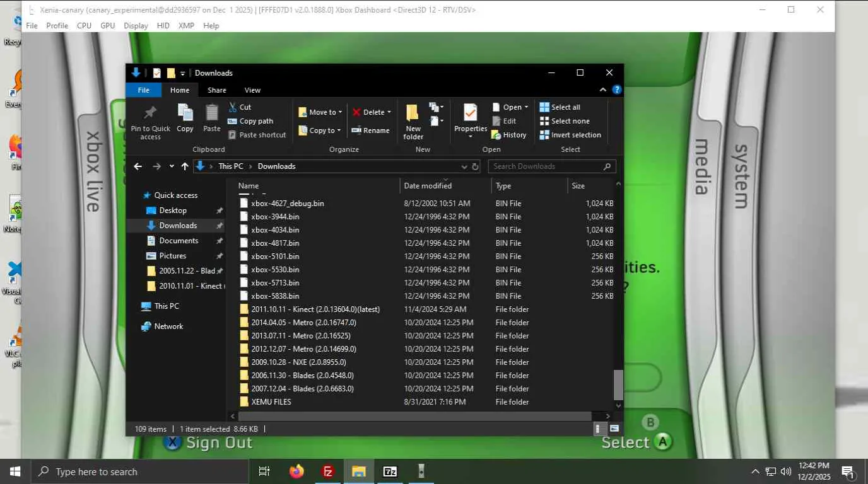Select the XEMU FILES folder
Image resolution: width=868 pixels, height=484 pixels.
click(x=271, y=402)
